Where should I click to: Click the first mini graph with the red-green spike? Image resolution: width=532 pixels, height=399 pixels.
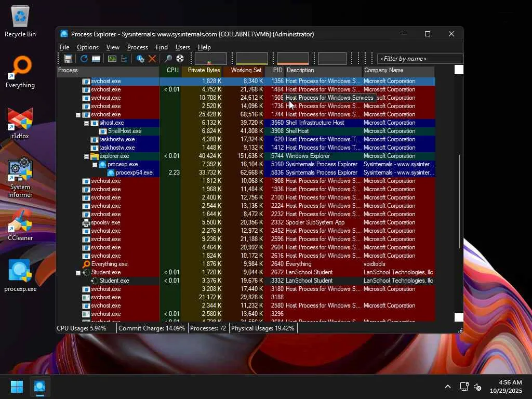pyautogui.click(x=211, y=58)
